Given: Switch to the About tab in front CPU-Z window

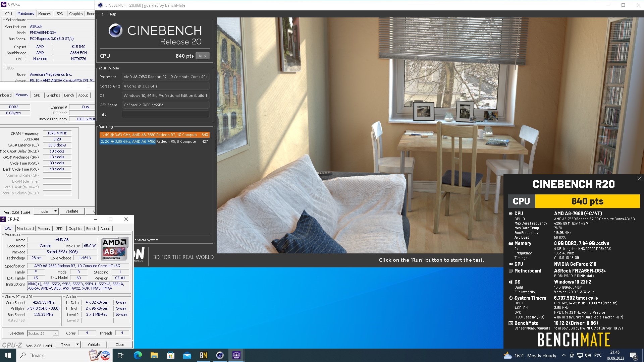Looking at the screenshot, I should click(105, 229).
